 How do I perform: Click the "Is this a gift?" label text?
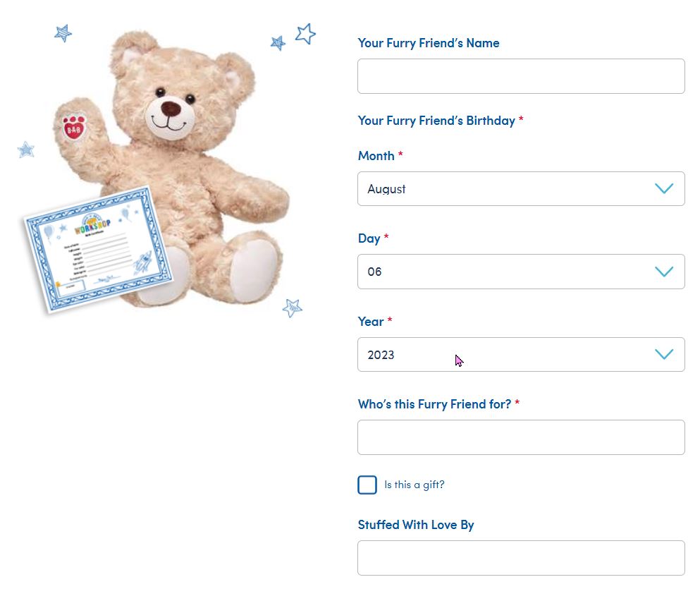pos(415,485)
